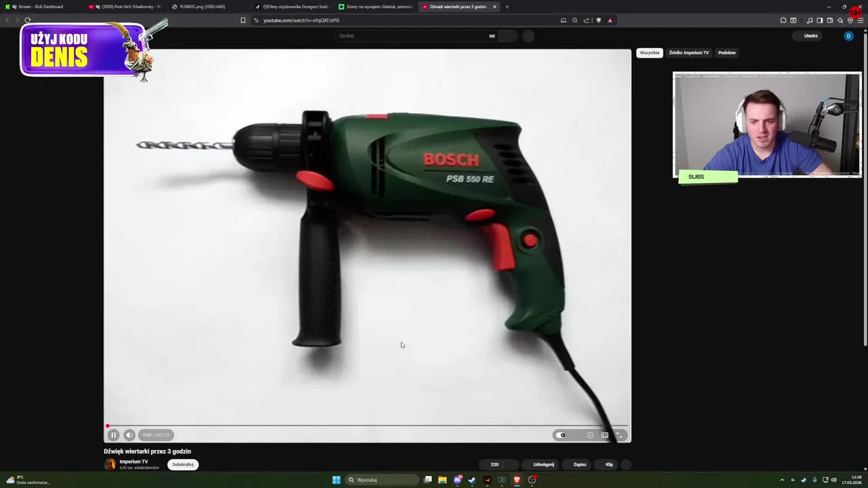Enter fullscreen mode on the video
868x488 pixels.
619,435
